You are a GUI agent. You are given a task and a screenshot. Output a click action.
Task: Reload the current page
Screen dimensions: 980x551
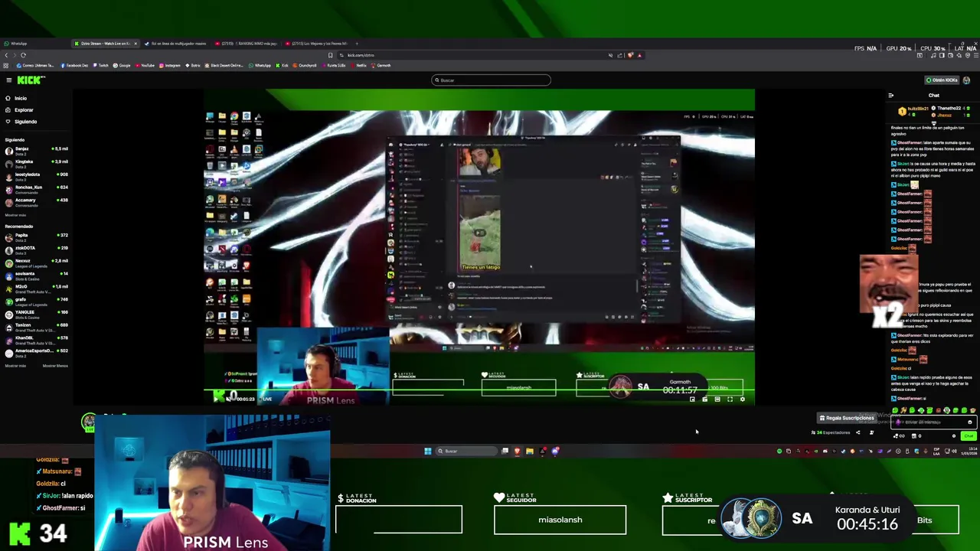coord(23,55)
